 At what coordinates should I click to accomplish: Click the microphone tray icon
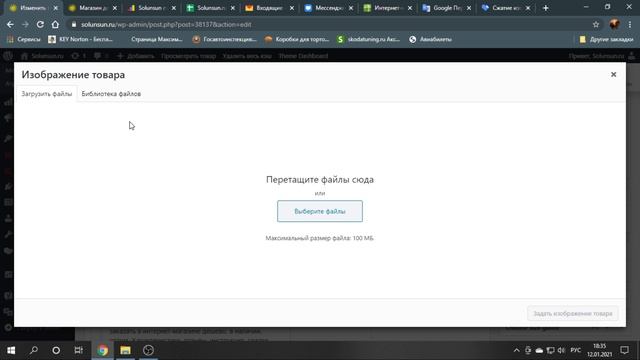[x=528, y=350]
